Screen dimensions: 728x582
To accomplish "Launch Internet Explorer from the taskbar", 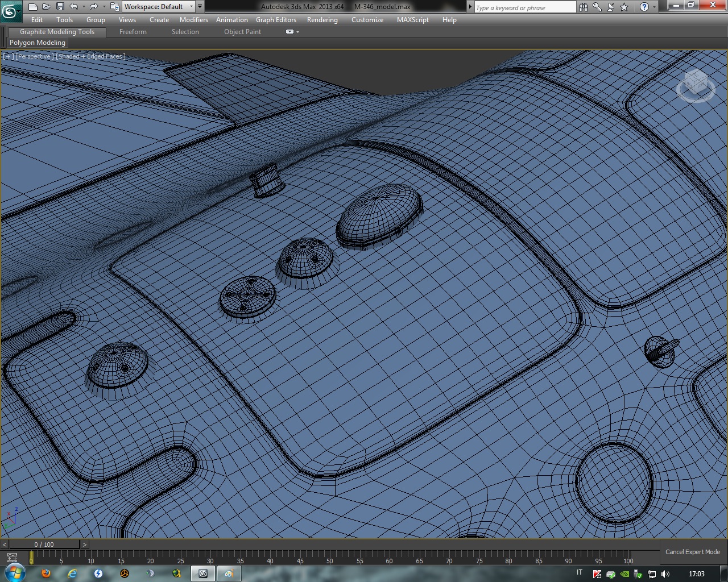I will click(72, 573).
